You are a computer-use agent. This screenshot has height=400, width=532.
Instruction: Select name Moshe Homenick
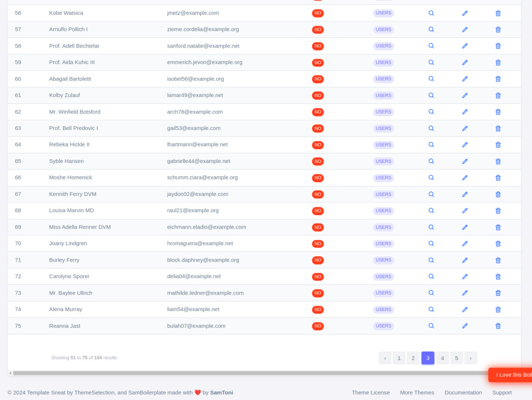point(71,177)
